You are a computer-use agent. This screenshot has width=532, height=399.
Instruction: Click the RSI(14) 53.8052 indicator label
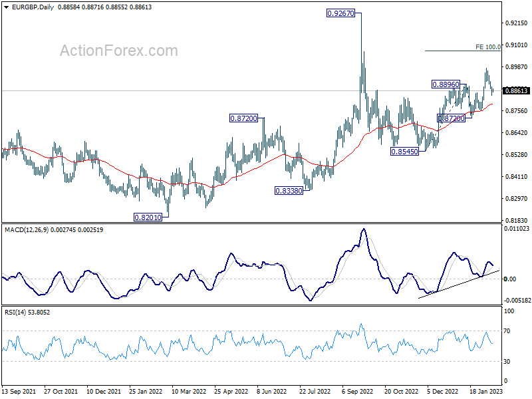[x=27, y=312]
